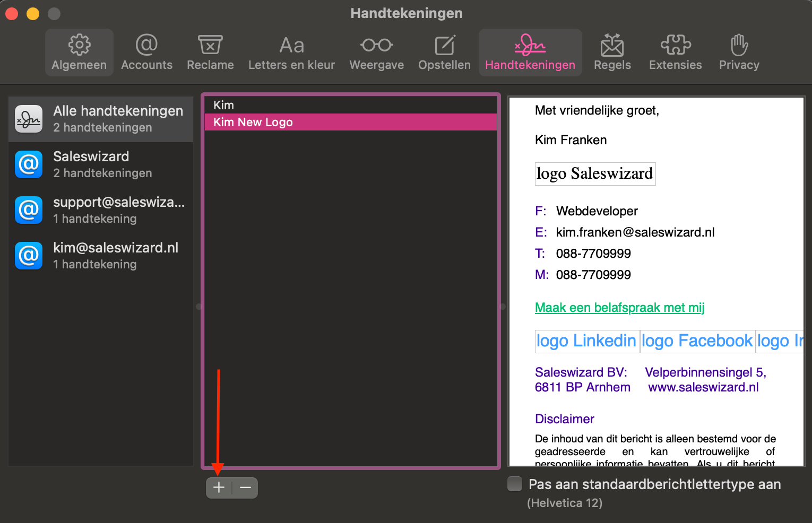Click the Maak een belafspraak link
This screenshot has height=523, width=812.
tap(619, 308)
